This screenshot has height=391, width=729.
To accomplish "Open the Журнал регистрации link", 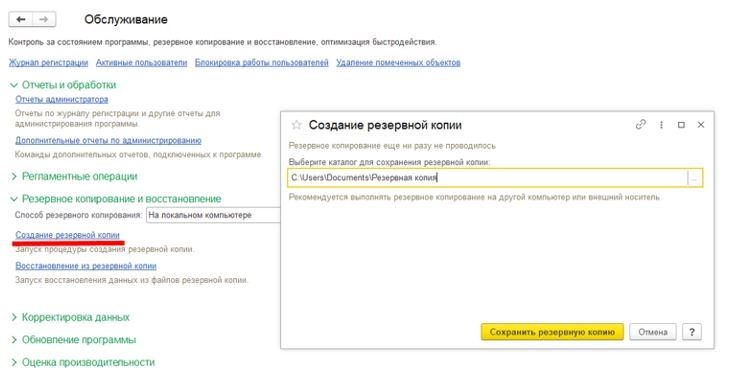I will point(48,62).
